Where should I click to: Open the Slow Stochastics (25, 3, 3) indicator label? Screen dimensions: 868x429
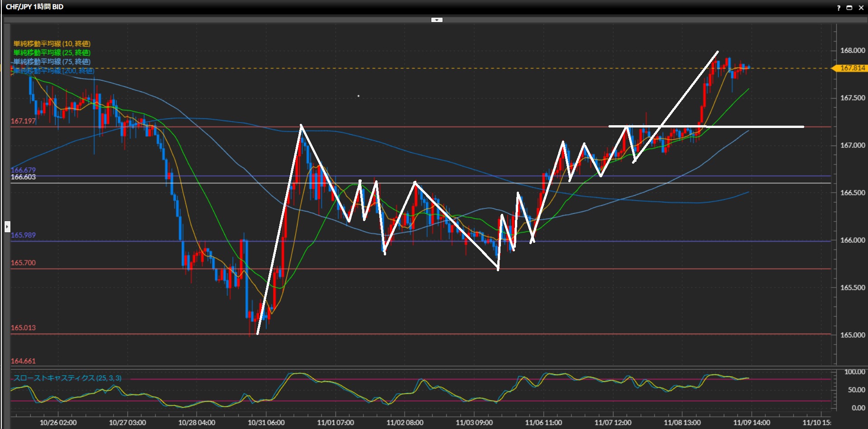click(67, 378)
